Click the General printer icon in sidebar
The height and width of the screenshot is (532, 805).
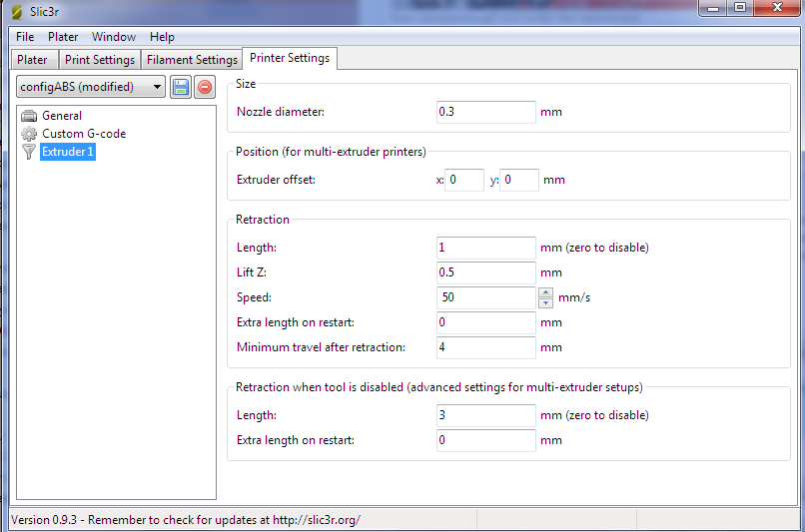tap(29, 116)
